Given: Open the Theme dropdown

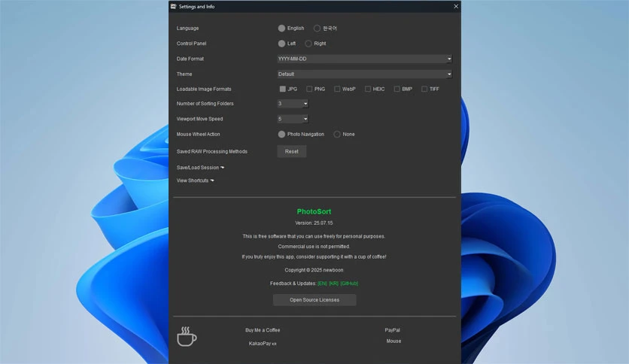Looking at the screenshot, I should [x=365, y=74].
